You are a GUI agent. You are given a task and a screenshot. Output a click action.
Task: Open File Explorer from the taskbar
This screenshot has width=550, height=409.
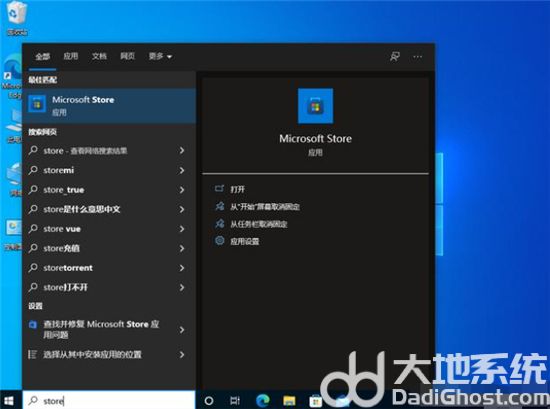tap(289, 400)
